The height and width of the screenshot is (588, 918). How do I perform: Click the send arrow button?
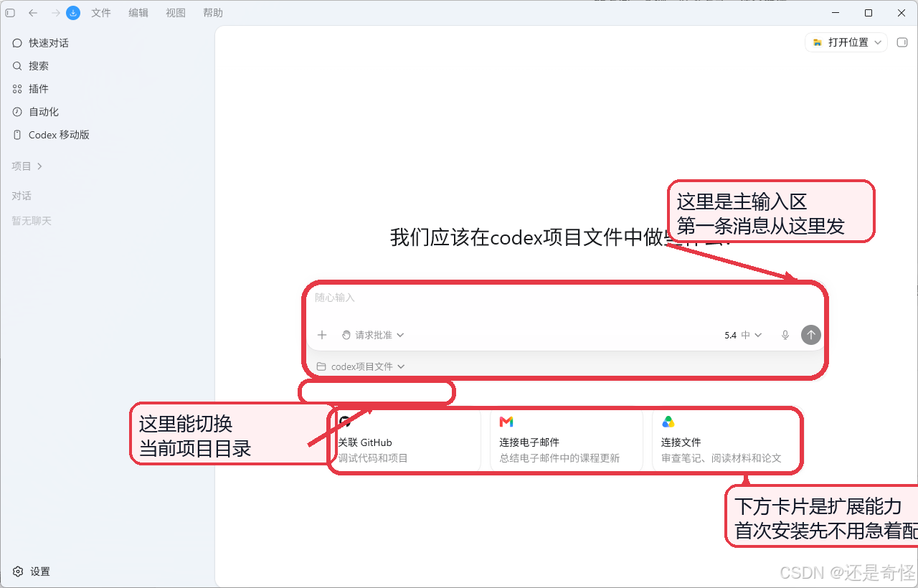point(811,335)
